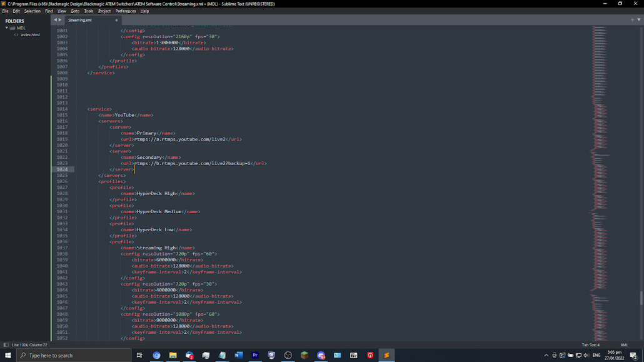Click the new tab plus icon

[x=632, y=20]
